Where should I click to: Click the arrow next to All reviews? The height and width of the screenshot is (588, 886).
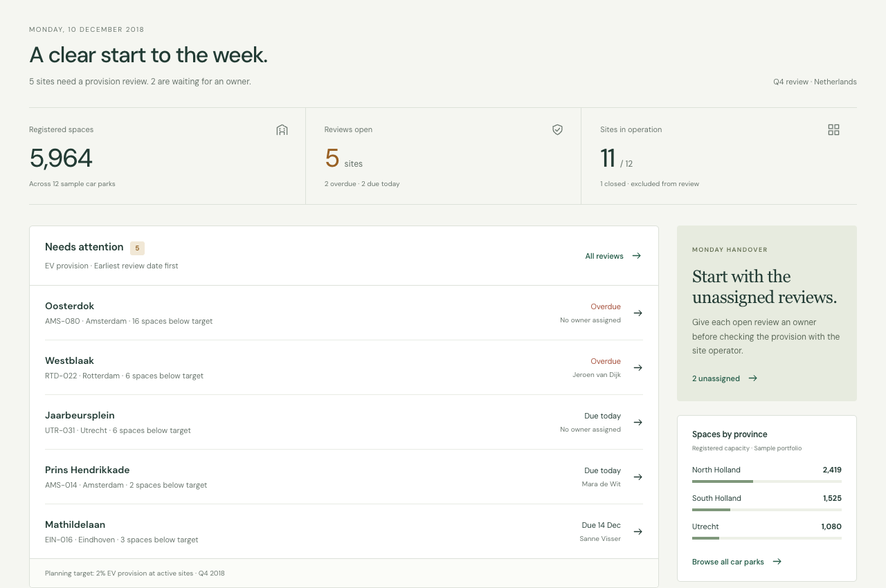637,256
